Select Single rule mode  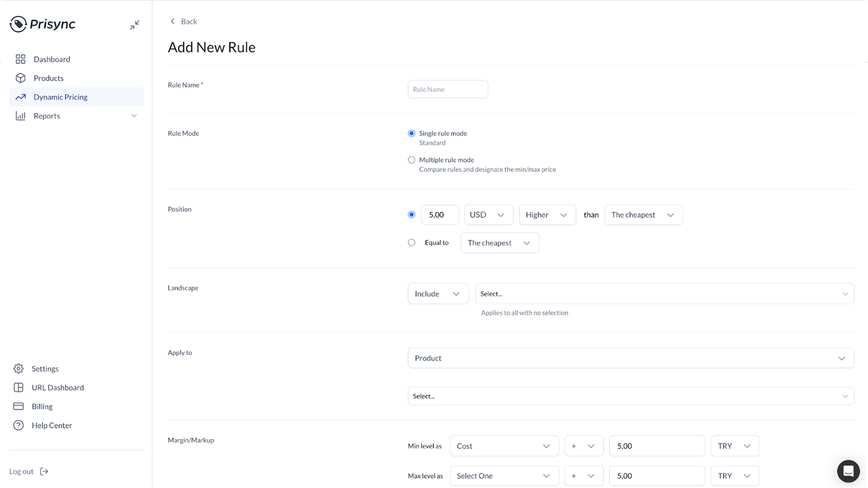pyautogui.click(x=411, y=133)
